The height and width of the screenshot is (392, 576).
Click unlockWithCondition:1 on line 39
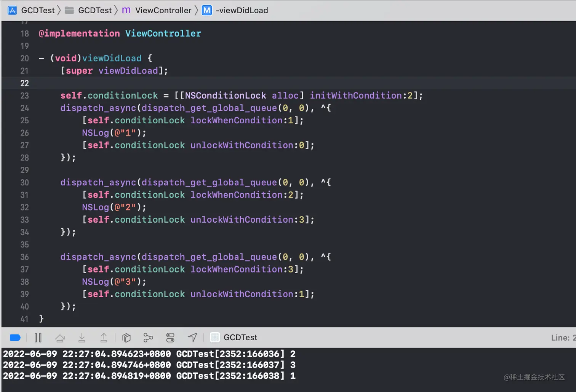click(247, 294)
